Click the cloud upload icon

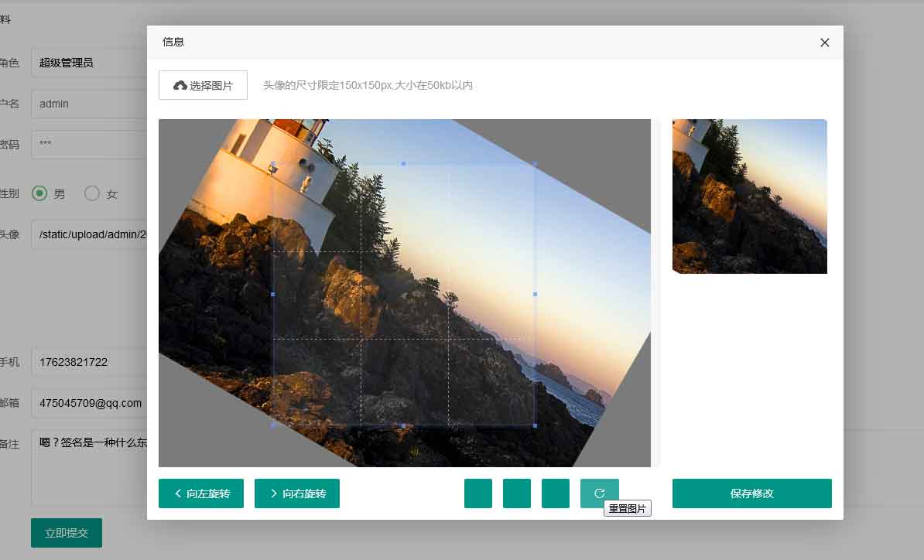point(180,85)
